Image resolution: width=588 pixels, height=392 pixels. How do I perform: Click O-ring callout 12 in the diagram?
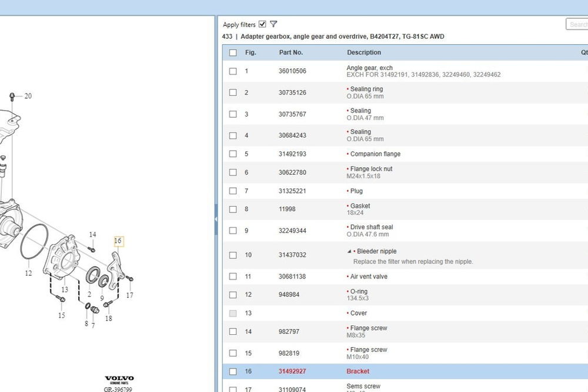pyautogui.click(x=28, y=273)
